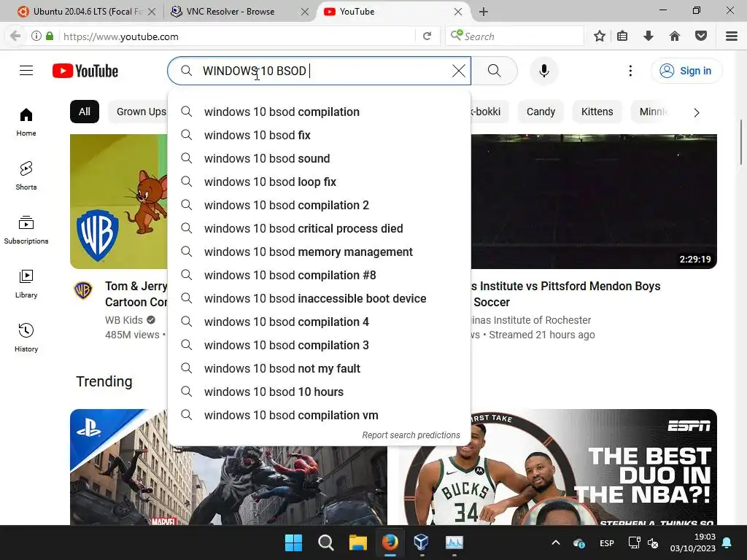Choose suggestion bsod memory management

point(320,252)
